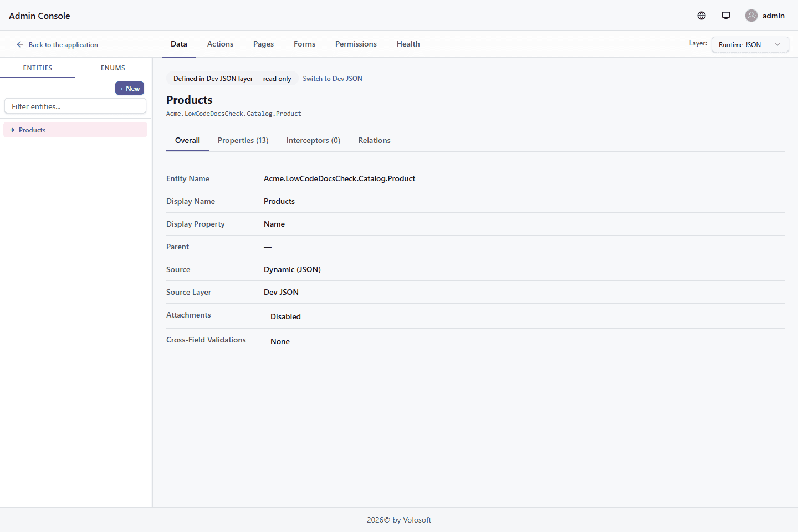Viewport: 798px width, 532px height.
Task: Click the Attachments field label
Action: pos(188,315)
